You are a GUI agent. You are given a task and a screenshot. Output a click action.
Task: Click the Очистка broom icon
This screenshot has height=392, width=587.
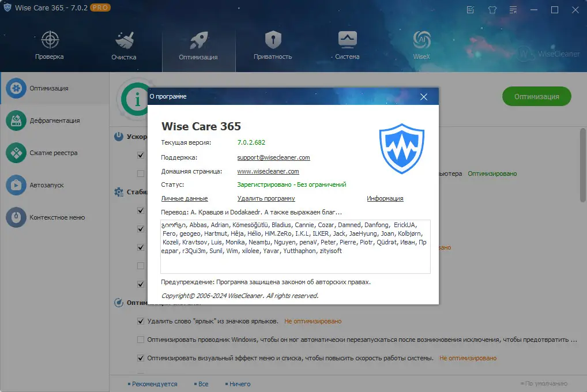(x=125, y=40)
